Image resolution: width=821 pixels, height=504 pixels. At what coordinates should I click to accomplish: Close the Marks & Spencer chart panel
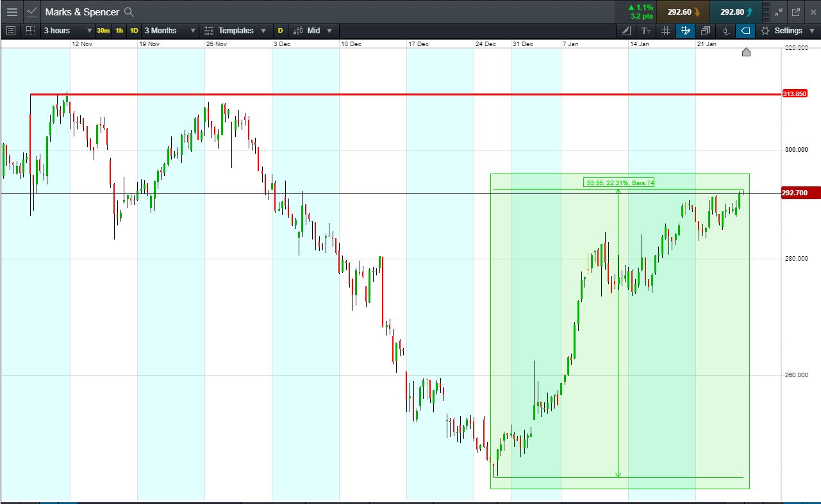(x=812, y=12)
